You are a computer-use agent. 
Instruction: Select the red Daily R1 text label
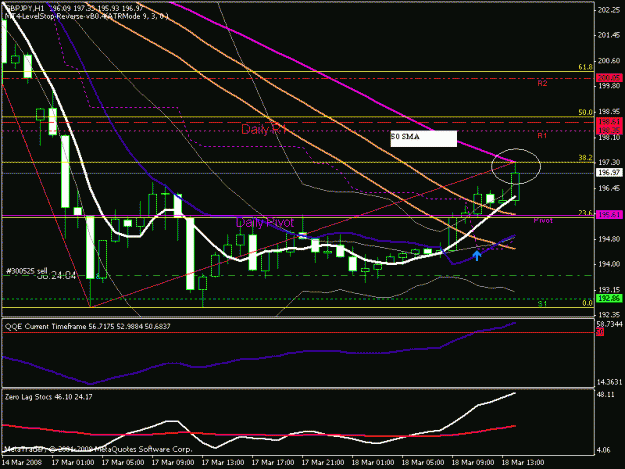coord(264,129)
